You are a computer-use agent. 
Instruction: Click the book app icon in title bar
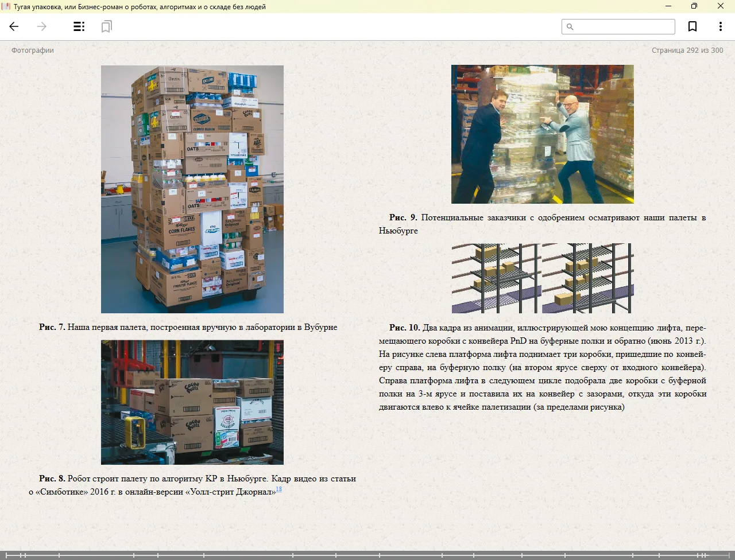[x=6, y=6]
